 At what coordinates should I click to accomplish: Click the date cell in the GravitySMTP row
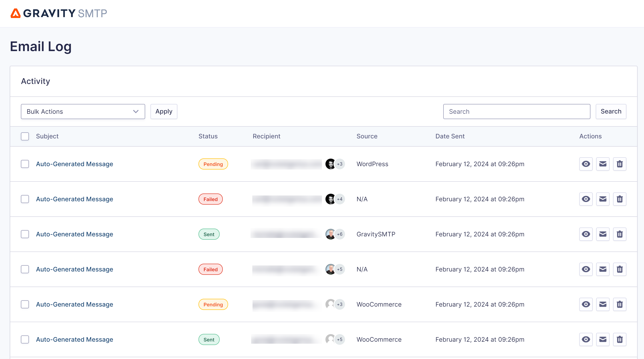(480, 234)
